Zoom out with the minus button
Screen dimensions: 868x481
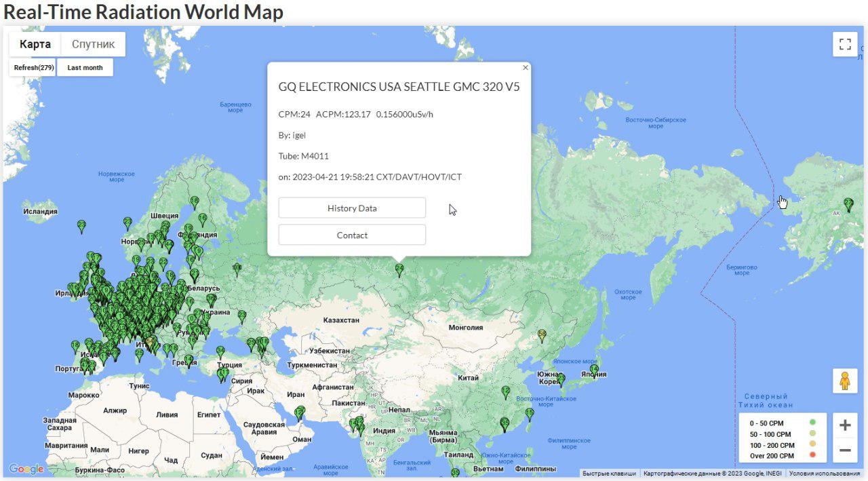click(x=845, y=450)
